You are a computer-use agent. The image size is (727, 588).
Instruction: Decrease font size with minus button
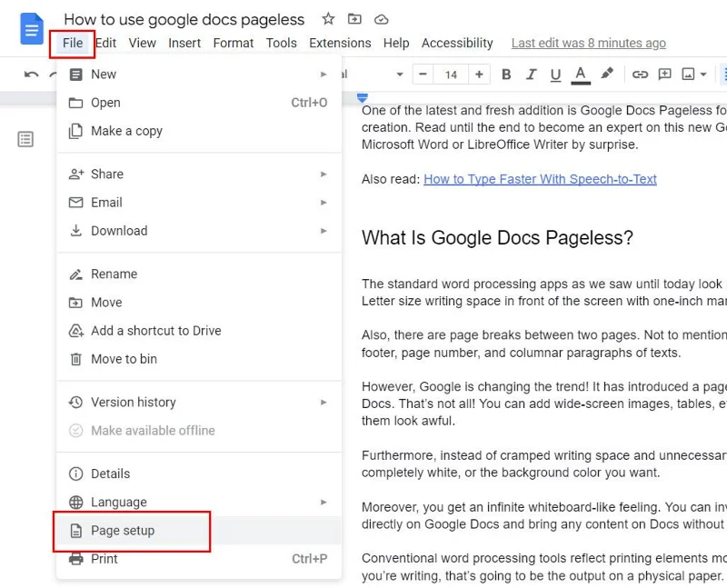tap(423, 75)
